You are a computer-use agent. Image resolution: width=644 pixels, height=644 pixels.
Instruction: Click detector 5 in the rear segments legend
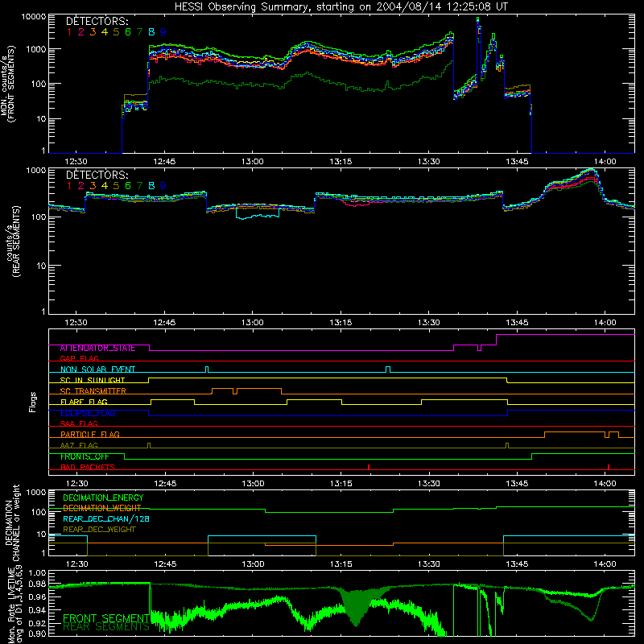[x=116, y=186]
